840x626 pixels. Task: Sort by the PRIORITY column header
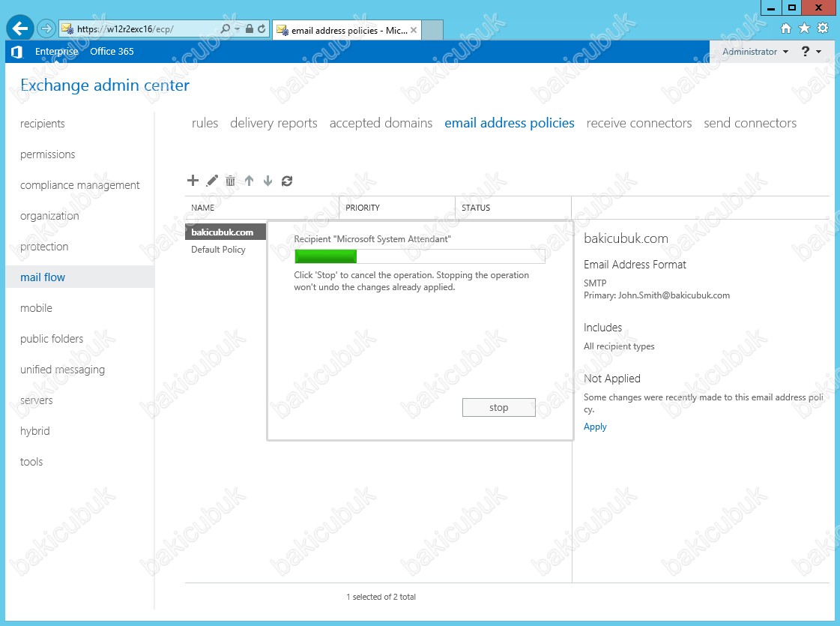(x=397, y=208)
